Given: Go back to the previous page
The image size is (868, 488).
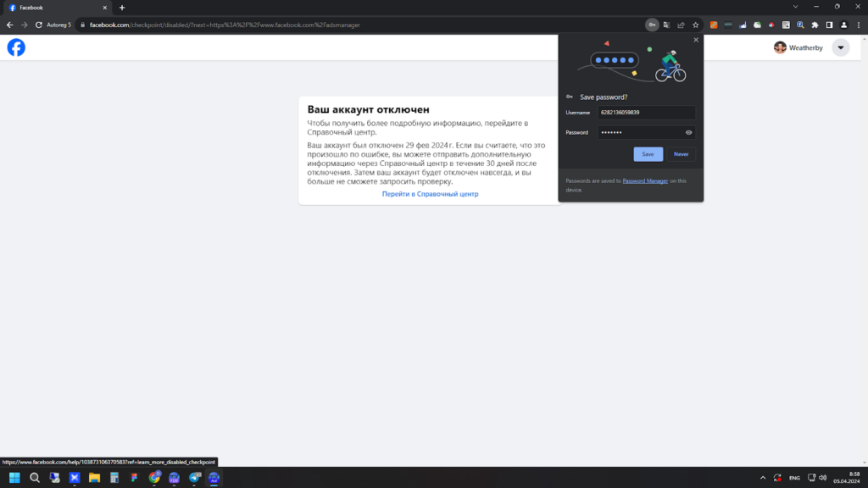Looking at the screenshot, I should 10,25.
